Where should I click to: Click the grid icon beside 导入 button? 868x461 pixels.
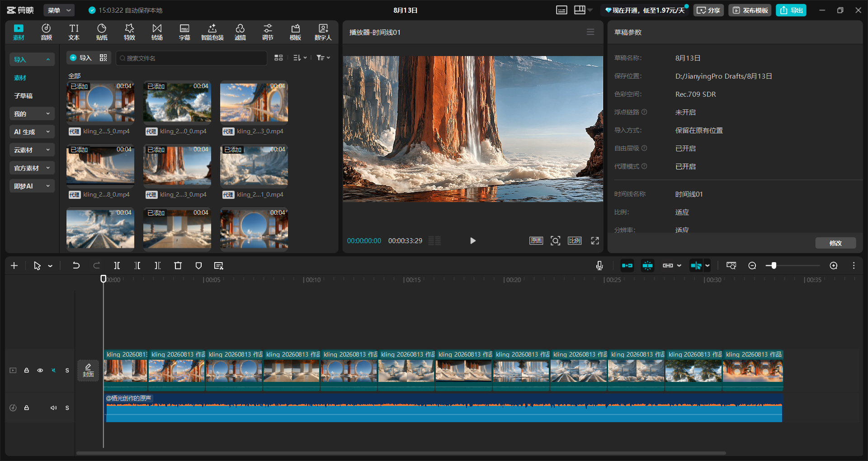pos(104,58)
